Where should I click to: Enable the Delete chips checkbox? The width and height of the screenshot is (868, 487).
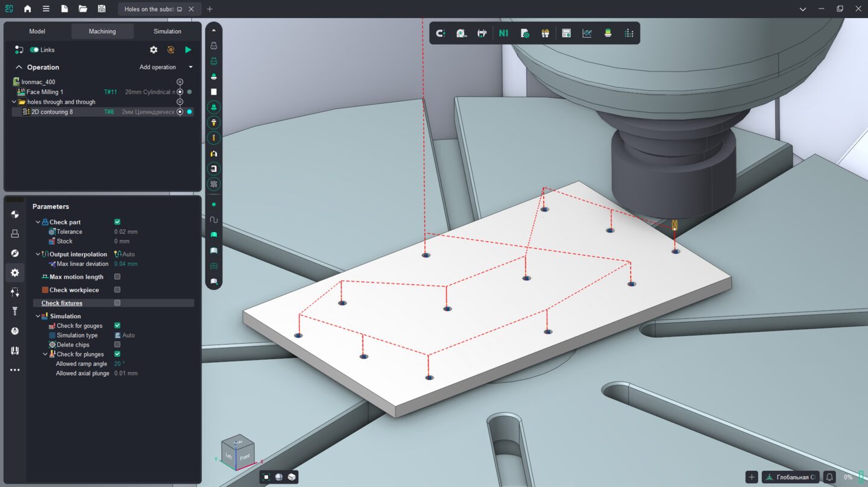point(117,345)
